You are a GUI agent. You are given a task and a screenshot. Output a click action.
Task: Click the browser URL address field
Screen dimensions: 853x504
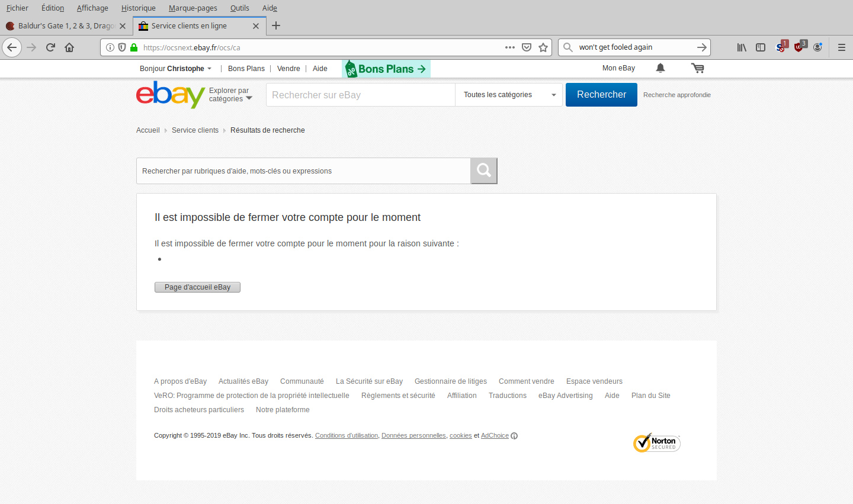tap(320, 47)
